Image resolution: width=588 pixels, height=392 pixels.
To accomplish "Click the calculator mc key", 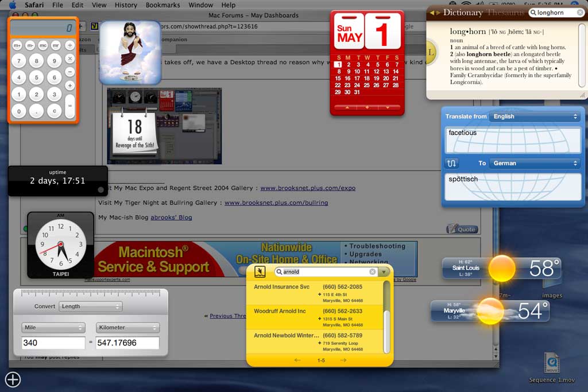I will pyautogui.click(x=43, y=45).
